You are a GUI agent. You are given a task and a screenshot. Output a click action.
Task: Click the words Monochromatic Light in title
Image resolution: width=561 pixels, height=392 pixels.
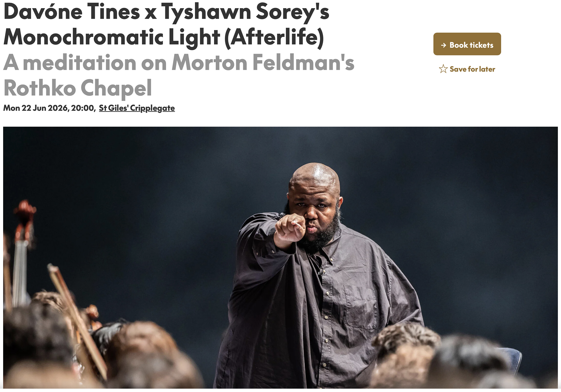[112, 38]
